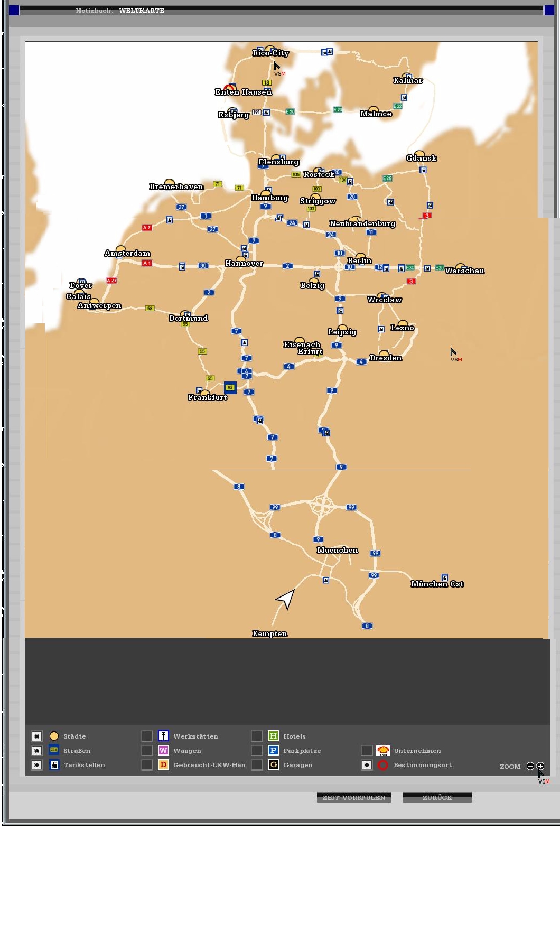The width and height of the screenshot is (560, 951).
Task: Click the white truck position arrow near Kempten
Action: point(286,599)
